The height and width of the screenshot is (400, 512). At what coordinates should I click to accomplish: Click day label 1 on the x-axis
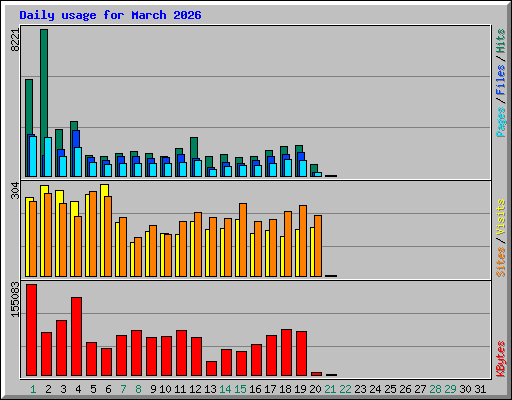[33, 389]
